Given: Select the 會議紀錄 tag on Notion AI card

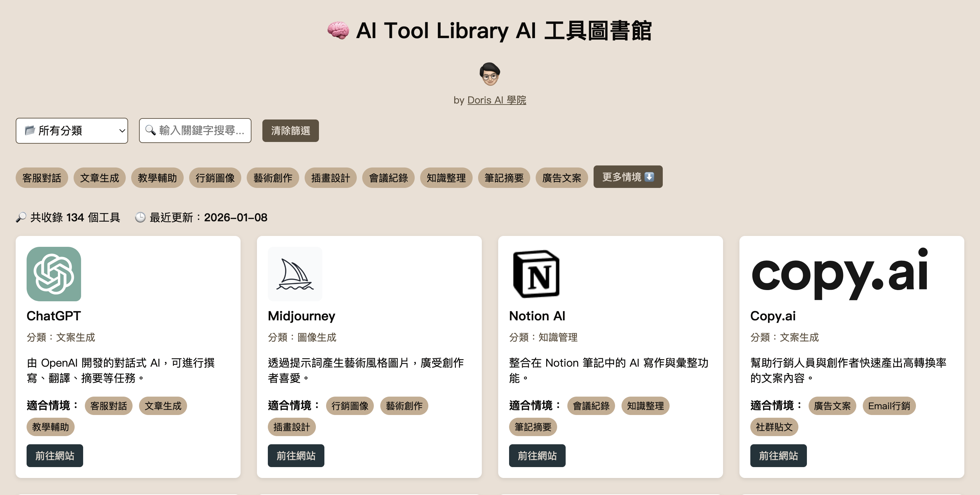Looking at the screenshot, I should 591,406.
